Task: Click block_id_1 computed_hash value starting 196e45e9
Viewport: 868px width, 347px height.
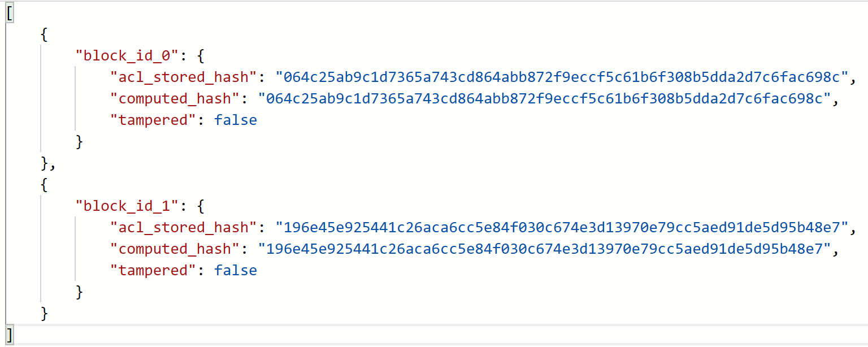Action: click(545, 249)
